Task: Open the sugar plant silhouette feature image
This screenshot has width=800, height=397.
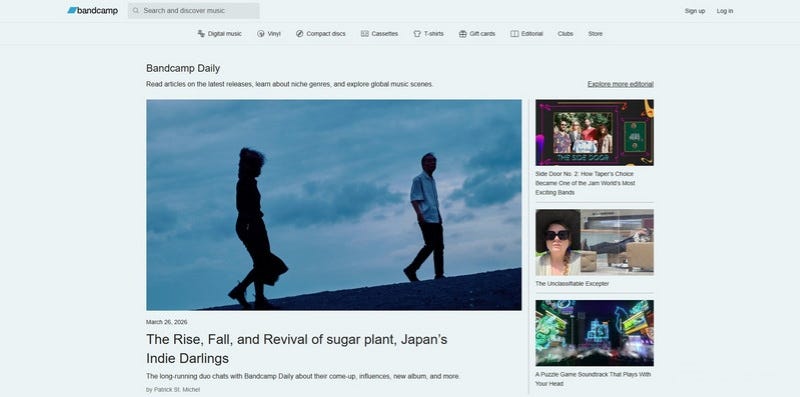Action: (x=334, y=205)
